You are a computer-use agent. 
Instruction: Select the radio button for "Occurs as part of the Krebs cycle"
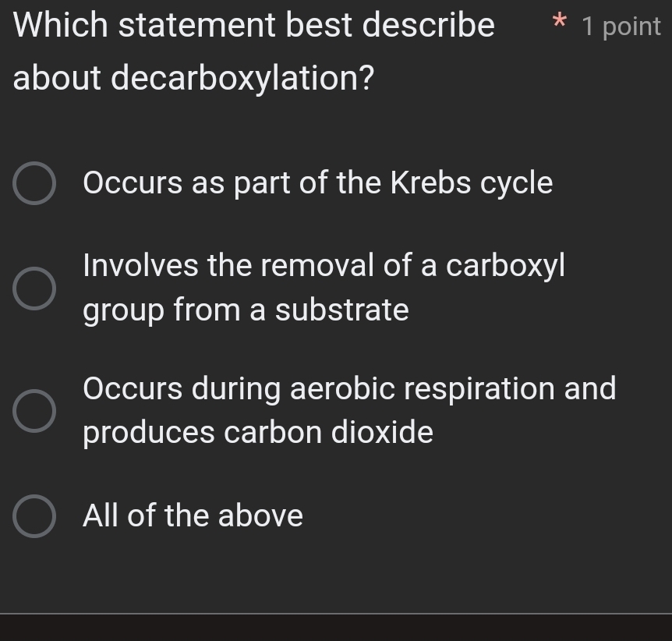[35, 183]
